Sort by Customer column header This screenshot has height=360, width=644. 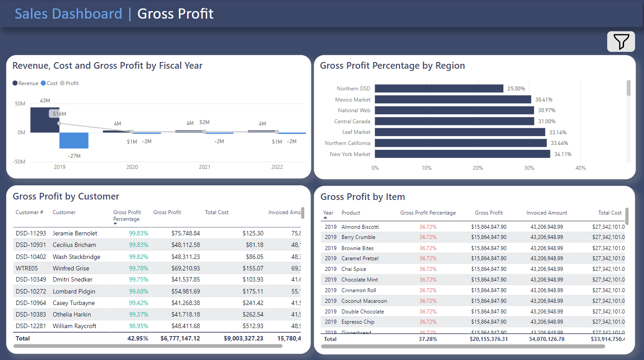[x=64, y=212]
